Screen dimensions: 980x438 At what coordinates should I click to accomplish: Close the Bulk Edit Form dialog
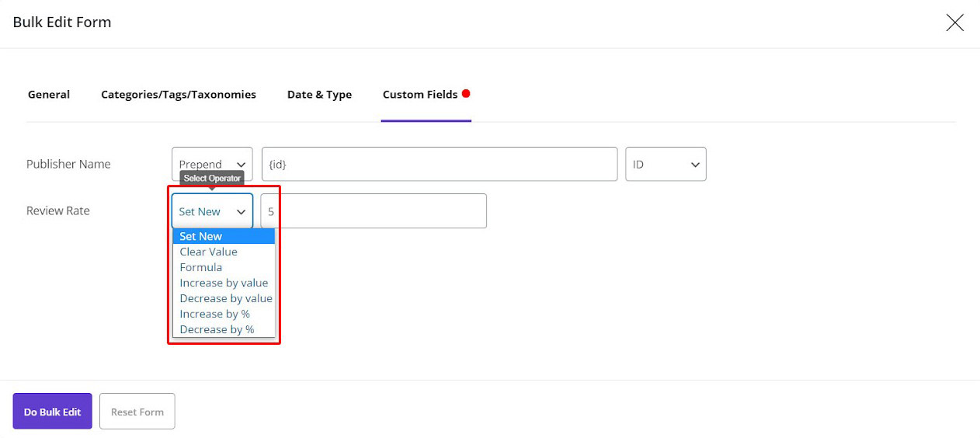954,23
